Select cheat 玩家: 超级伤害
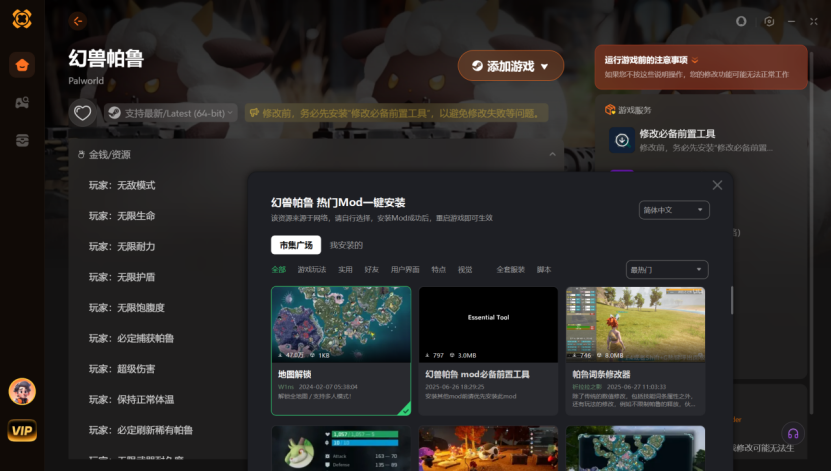Viewport: 831px width, 471px height. pos(122,369)
